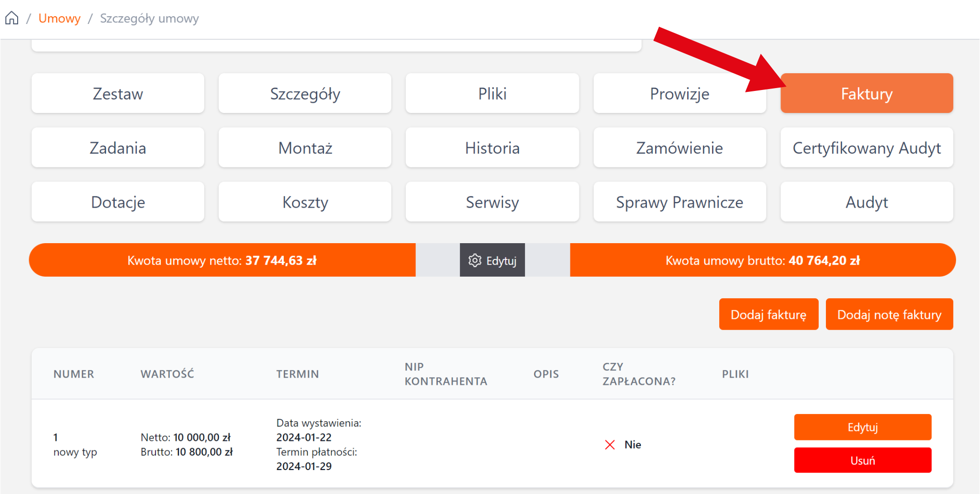
Task: Switch to the Zestaw tab
Action: [x=118, y=93]
